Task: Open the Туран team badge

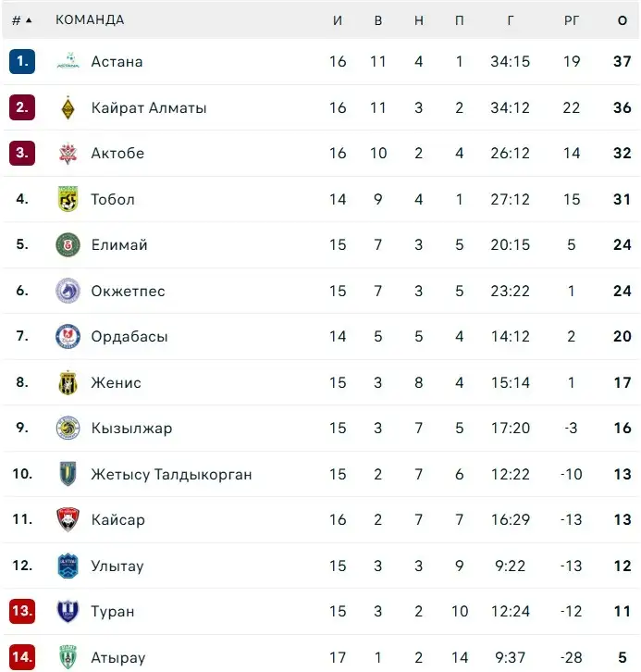Action: (x=68, y=611)
